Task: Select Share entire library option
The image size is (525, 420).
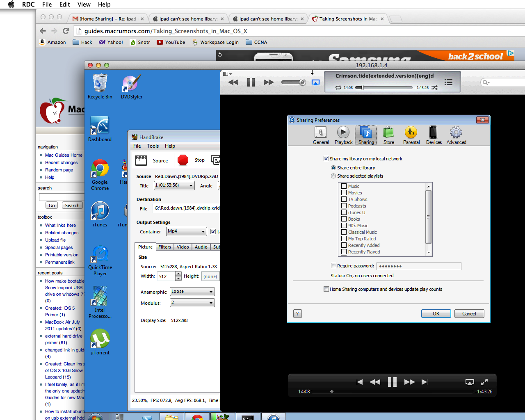Action: (333, 168)
